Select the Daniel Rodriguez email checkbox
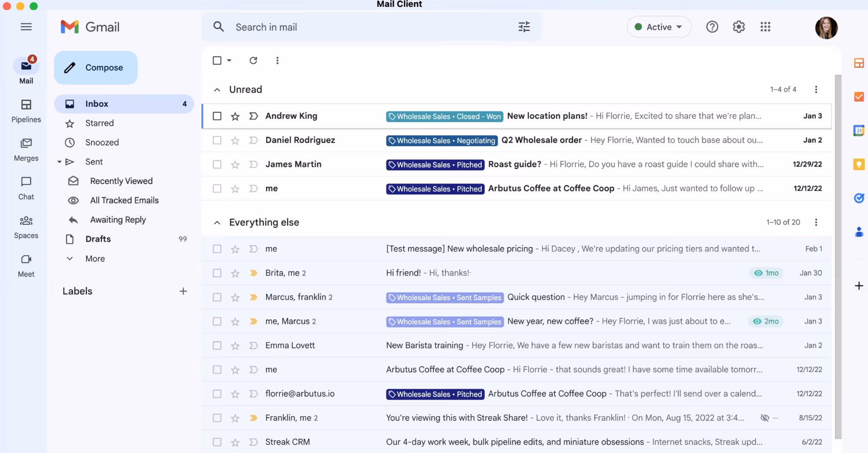868x453 pixels. (x=217, y=140)
